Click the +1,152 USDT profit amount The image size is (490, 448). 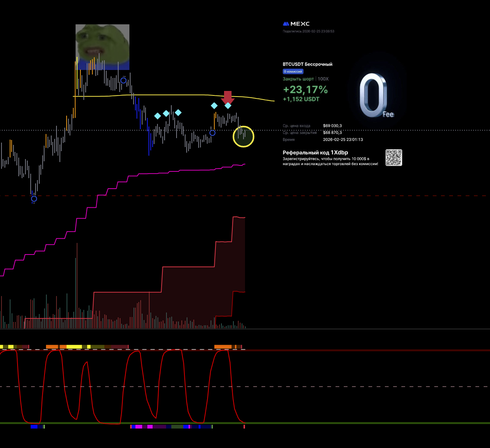click(301, 99)
